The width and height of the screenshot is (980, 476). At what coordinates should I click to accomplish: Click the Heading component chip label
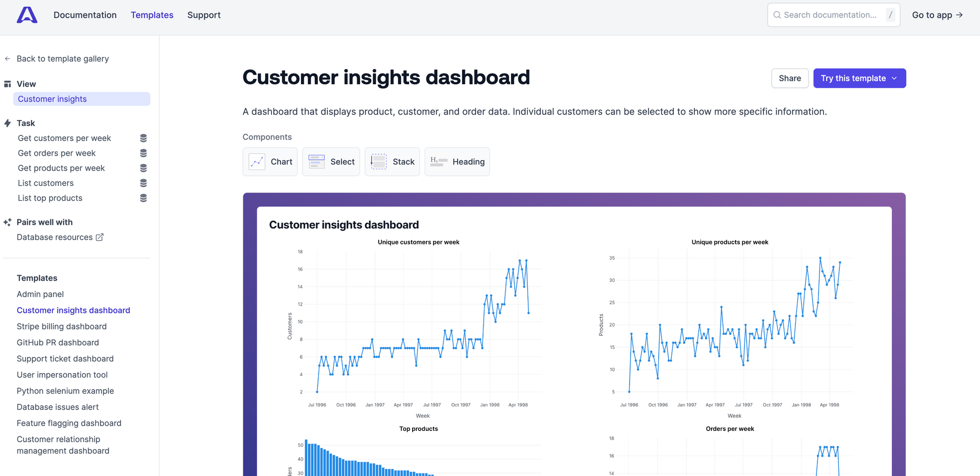point(468,162)
